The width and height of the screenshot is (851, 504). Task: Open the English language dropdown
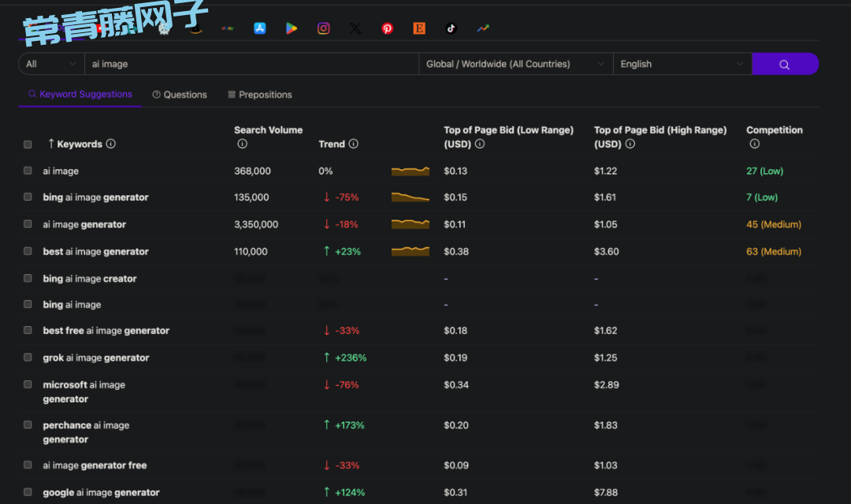[x=682, y=65]
